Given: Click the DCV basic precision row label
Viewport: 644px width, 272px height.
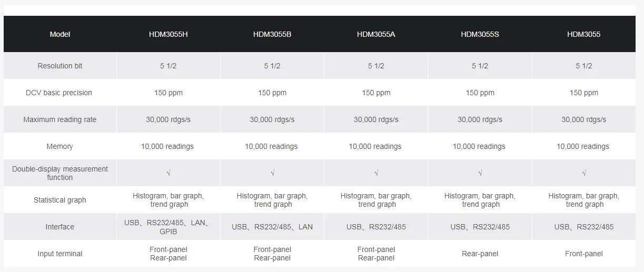Looking at the screenshot, I should coord(59,93).
